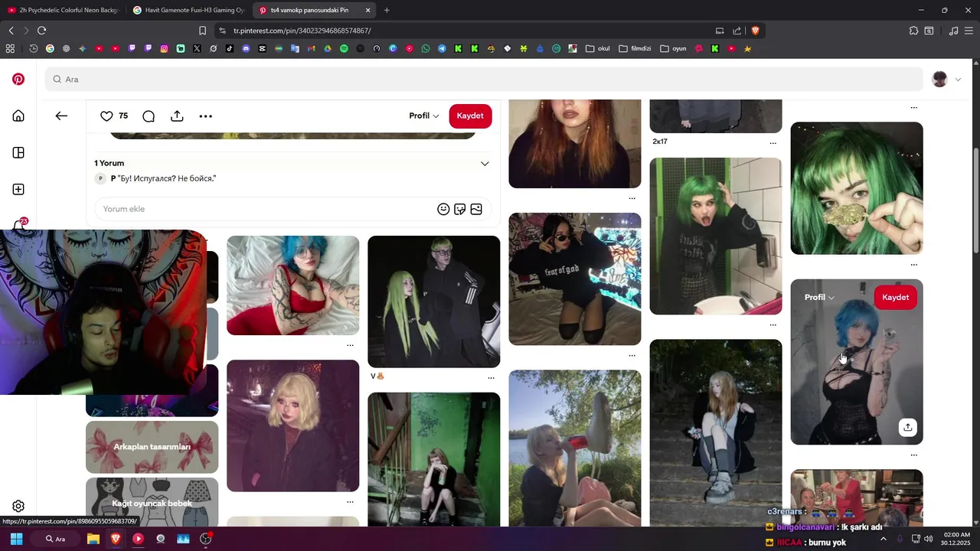
Task: Open options for the green-hair closeup pin
Action: pos(913,265)
